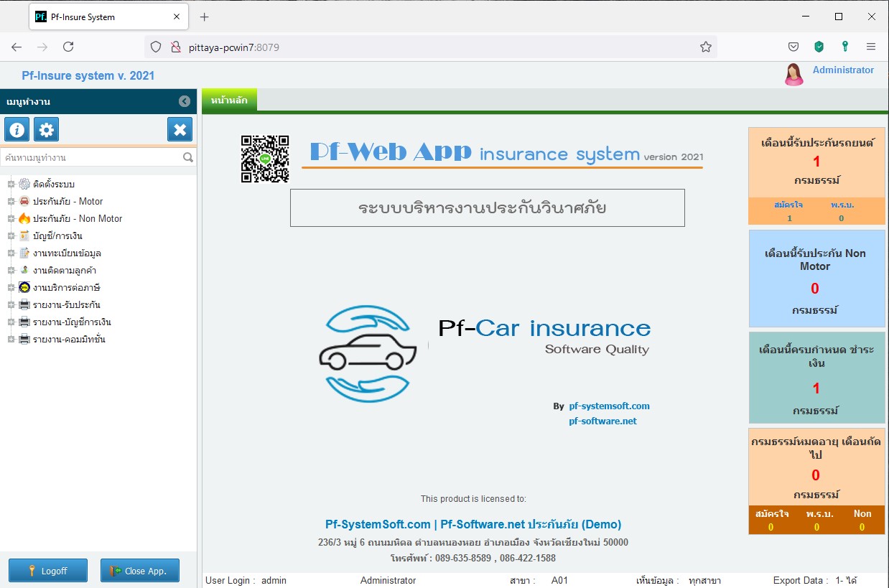Collapse the sidebar with the arrow icon
Screen dimensions: 889x588
tap(185, 101)
